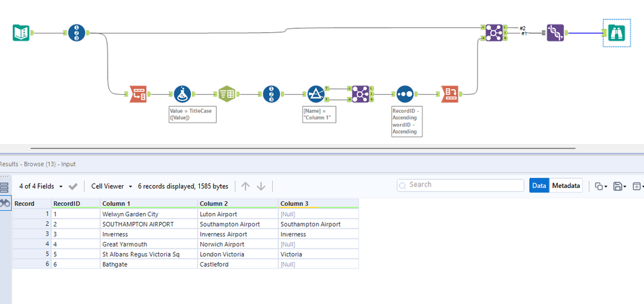This screenshot has height=304, width=644.
Task: Open the copy options dropdown in Results
Action: point(601,187)
